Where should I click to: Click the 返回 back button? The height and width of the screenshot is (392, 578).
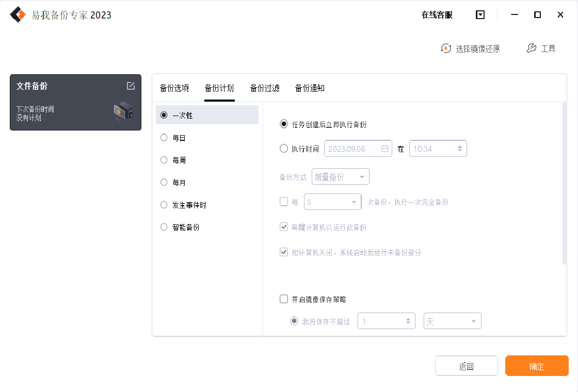tap(467, 366)
